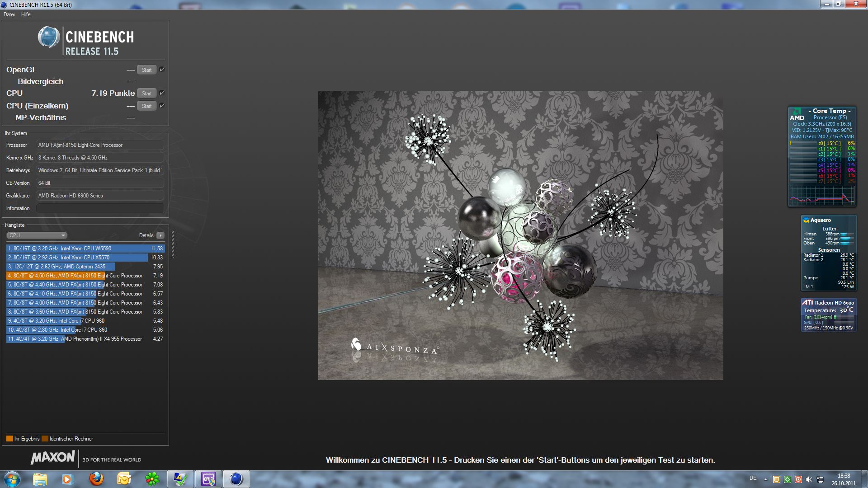Screen dimensions: 868x488
Task: Select ranking row Intel Xeon CPU W5590
Action: click(x=85, y=249)
